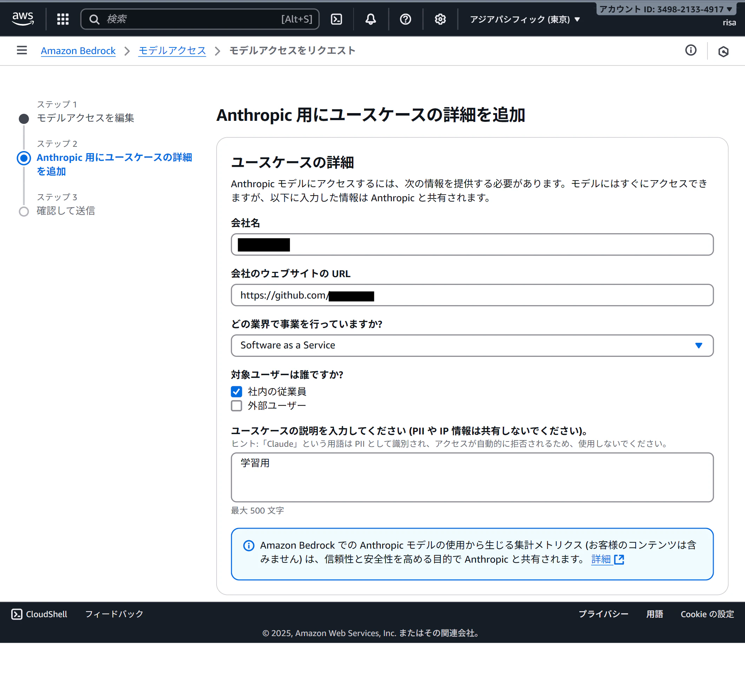The width and height of the screenshot is (745, 700).
Task: Open Cookie の設定 in footer
Action: (707, 614)
